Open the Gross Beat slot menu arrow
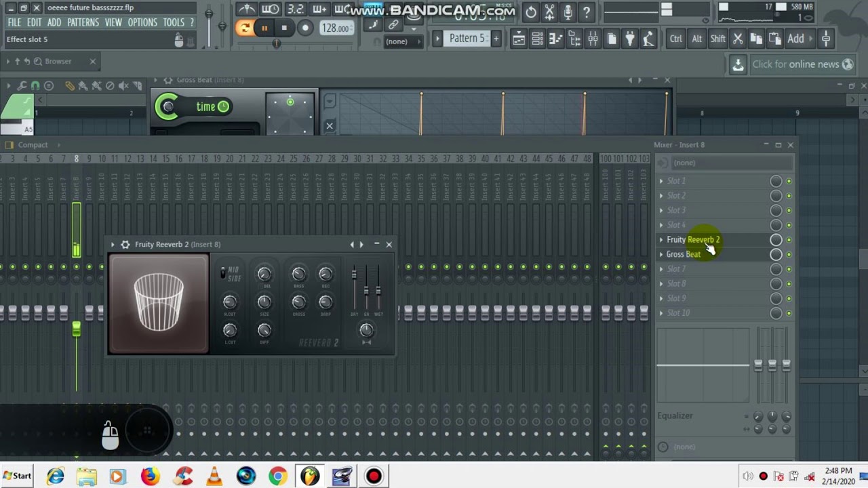Screen dimensions: 868x488 [x=661, y=255]
